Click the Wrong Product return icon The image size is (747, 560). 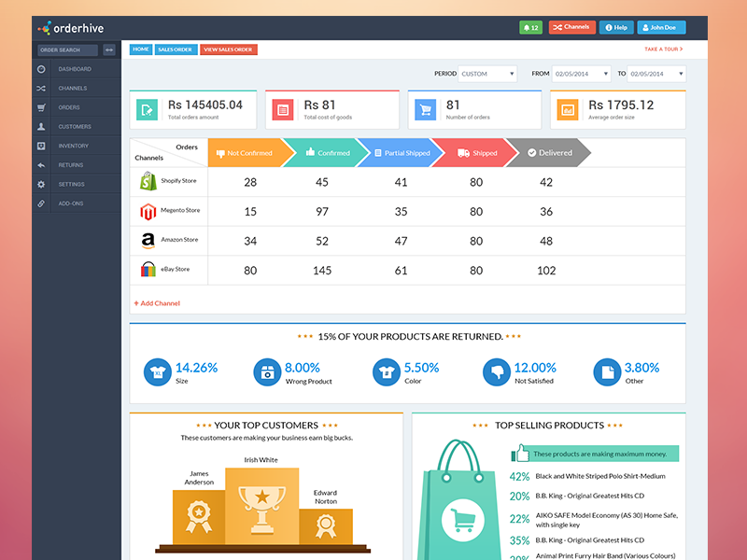[x=267, y=371]
